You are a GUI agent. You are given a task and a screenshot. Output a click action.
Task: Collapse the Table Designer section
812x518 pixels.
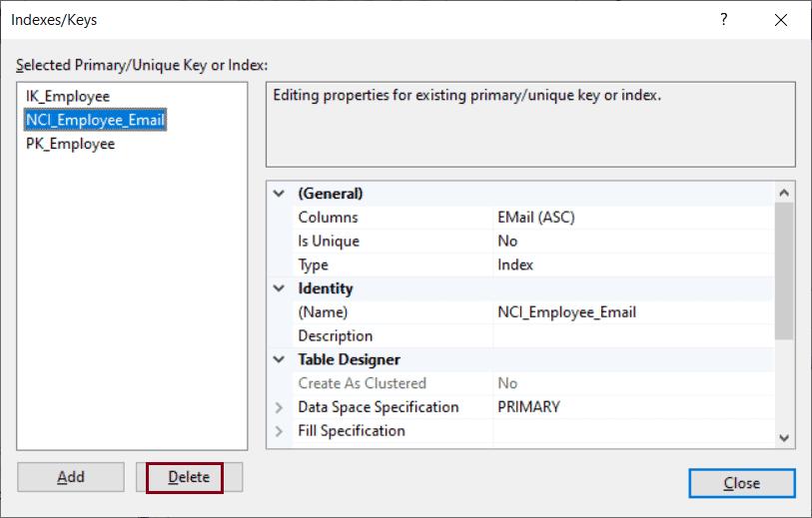[279, 359]
